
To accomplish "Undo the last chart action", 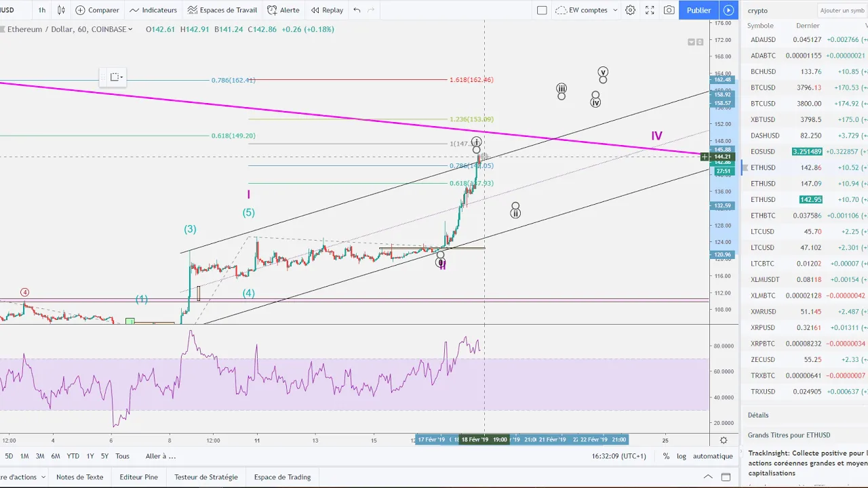I will coord(357,10).
